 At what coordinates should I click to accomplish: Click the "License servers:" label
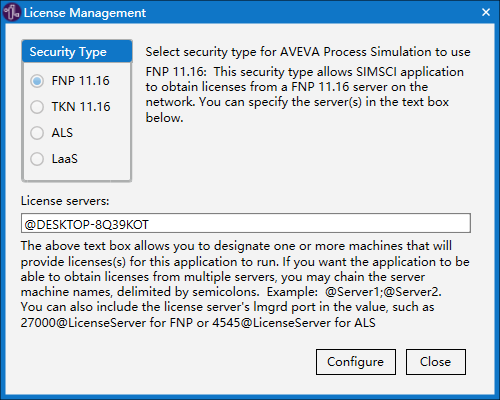65,201
